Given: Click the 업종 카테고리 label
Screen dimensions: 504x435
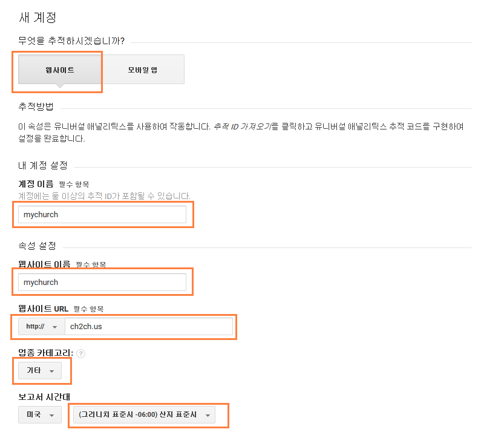Looking at the screenshot, I should coord(46,353).
